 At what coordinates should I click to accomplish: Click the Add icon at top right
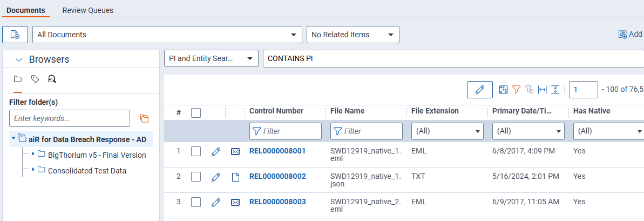coord(622,35)
